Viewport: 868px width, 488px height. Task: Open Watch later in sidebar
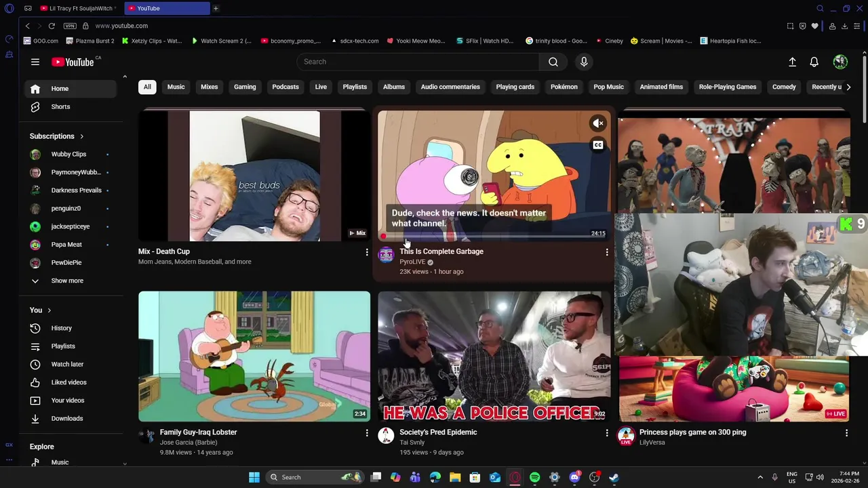71,364
